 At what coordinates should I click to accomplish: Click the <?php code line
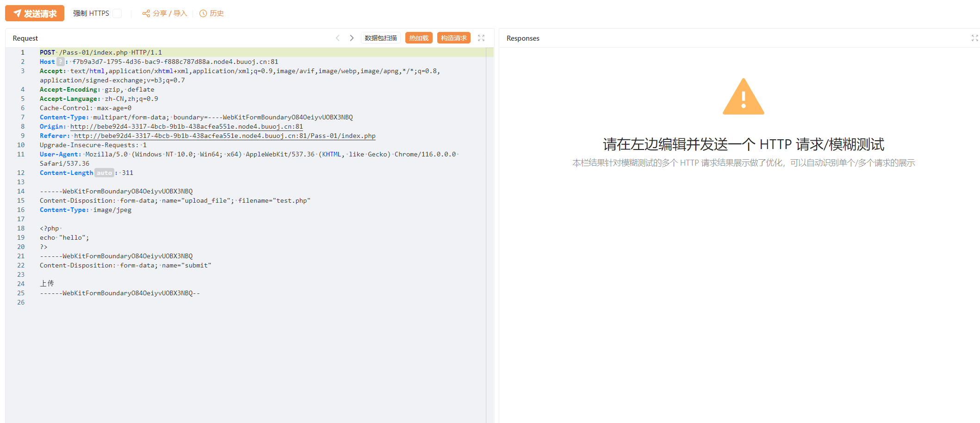(50, 228)
